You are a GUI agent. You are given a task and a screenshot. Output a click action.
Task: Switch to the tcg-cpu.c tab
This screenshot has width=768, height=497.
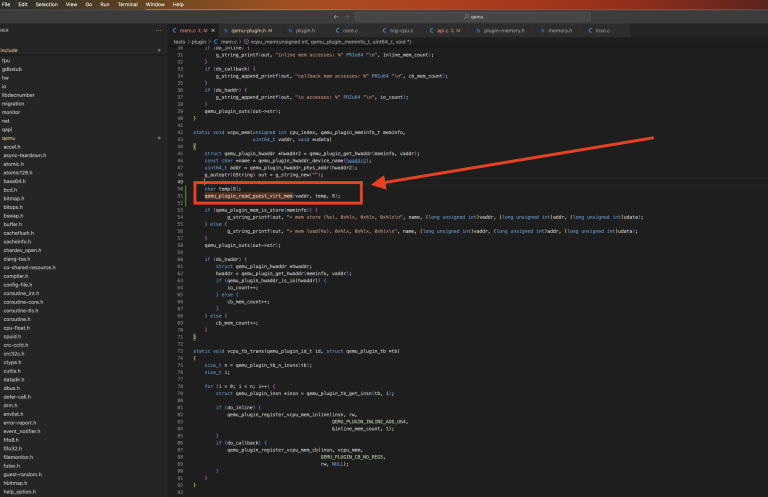click(401, 30)
